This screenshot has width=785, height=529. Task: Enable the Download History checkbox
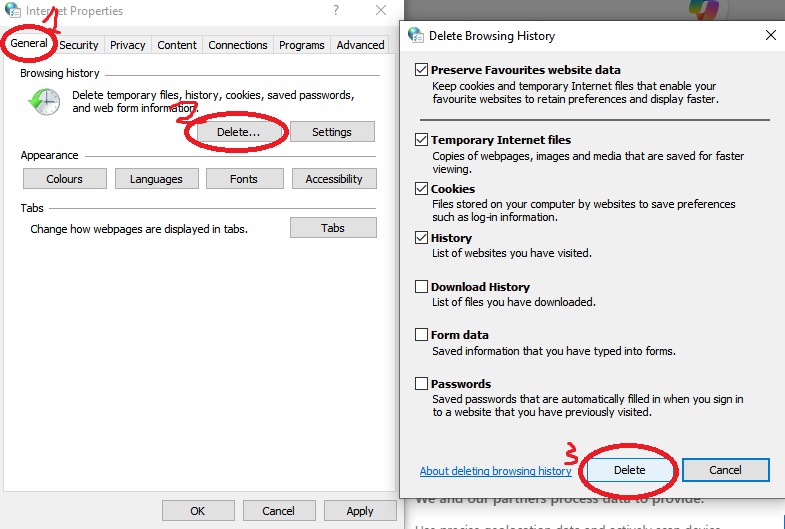tap(422, 287)
